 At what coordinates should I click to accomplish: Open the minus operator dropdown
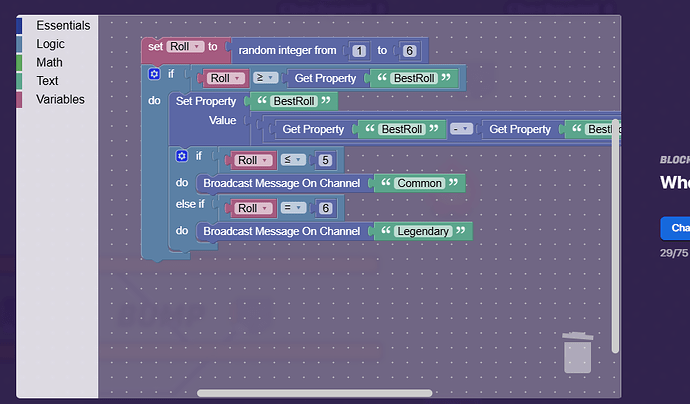pyautogui.click(x=461, y=129)
